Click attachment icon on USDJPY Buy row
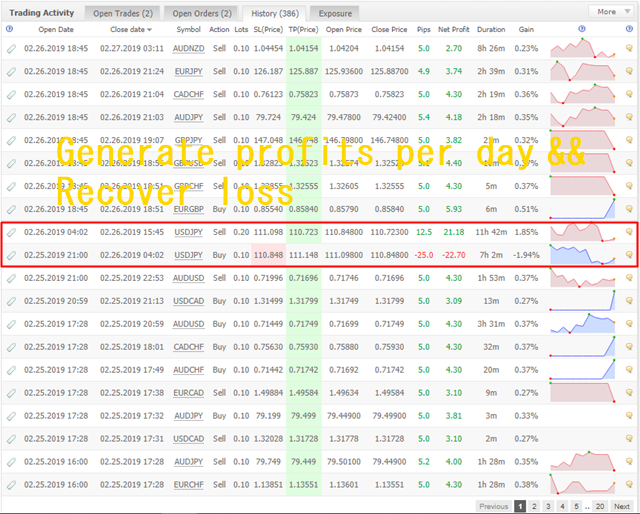640x514 pixels. pyautogui.click(x=11, y=255)
